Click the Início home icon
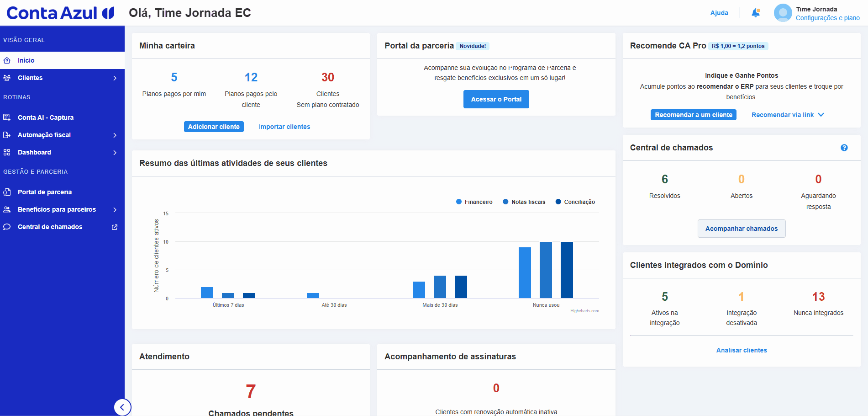The width and height of the screenshot is (868, 416). click(7, 60)
